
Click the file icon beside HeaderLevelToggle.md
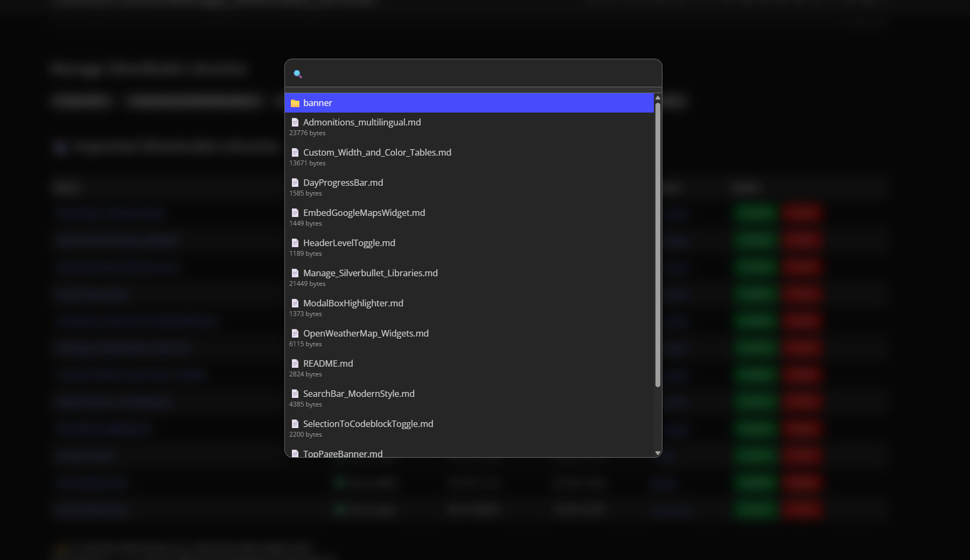coord(295,243)
